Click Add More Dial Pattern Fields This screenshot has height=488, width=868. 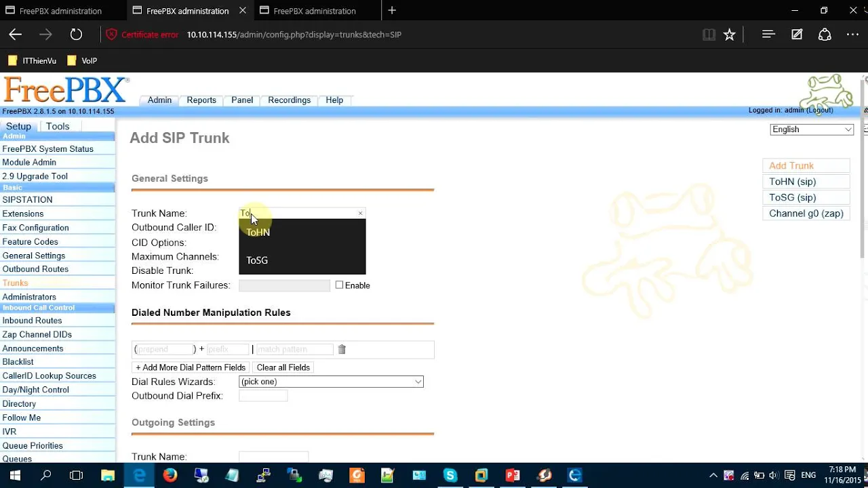(x=191, y=367)
